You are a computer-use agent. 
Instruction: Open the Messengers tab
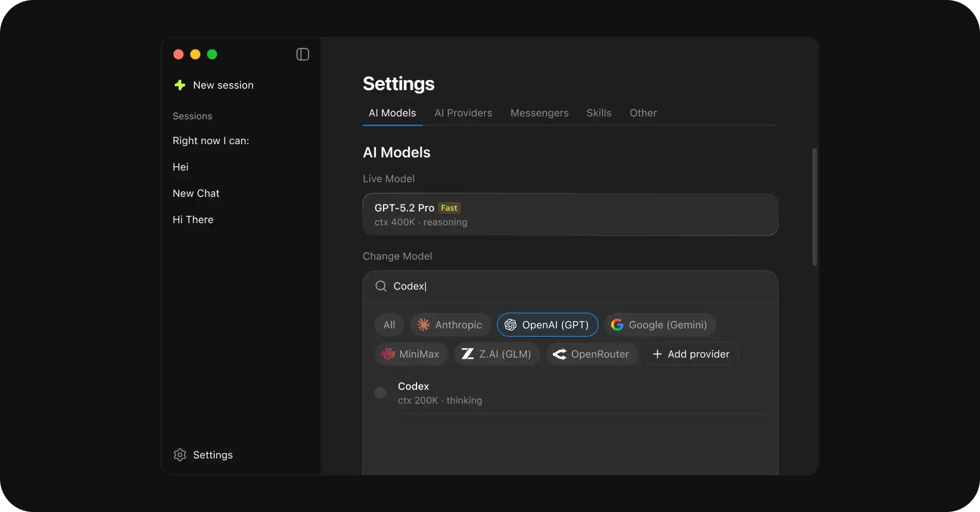540,113
